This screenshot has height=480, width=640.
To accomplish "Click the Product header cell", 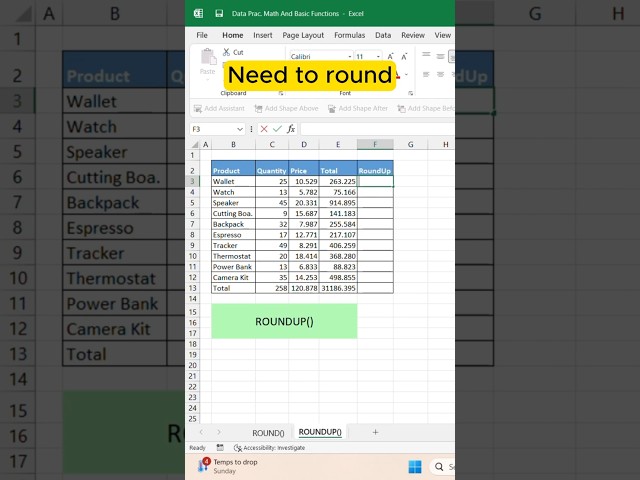I will pyautogui.click(x=233, y=168).
